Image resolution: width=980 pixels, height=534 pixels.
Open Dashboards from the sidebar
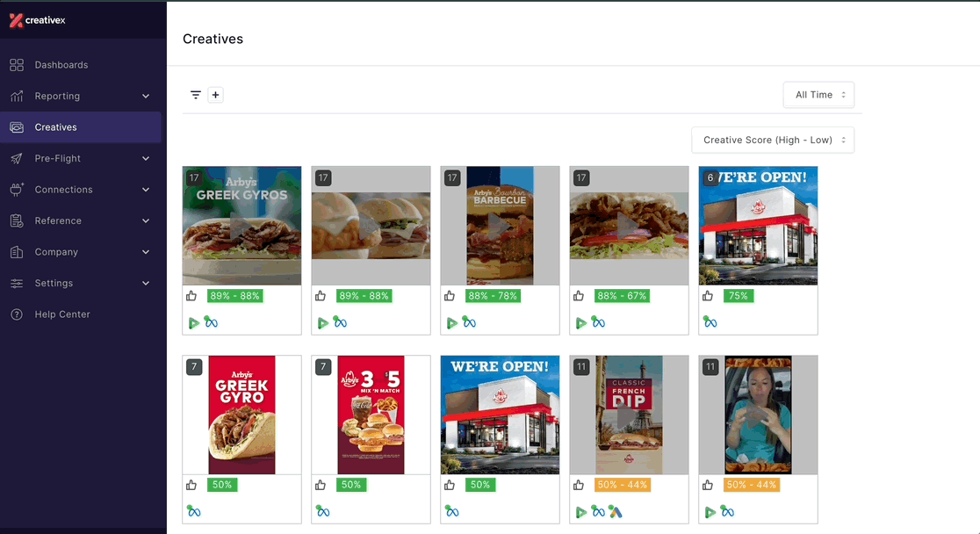click(61, 65)
